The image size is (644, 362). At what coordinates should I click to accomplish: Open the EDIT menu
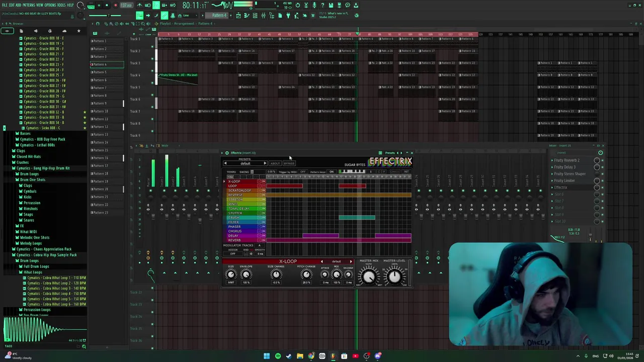click(12, 5)
